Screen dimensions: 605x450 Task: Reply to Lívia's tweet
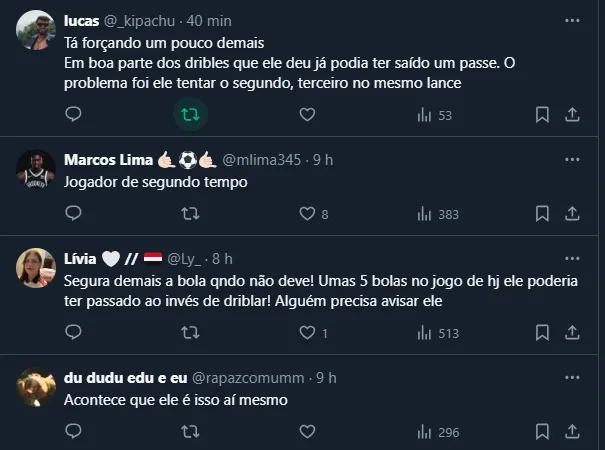tap(73, 333)
